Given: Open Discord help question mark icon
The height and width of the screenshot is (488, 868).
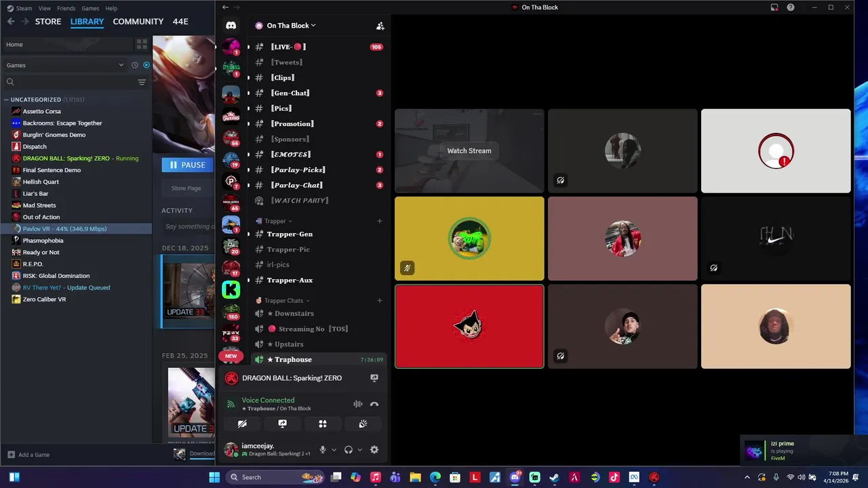Looking at the screenshot, I should (791, 7).
